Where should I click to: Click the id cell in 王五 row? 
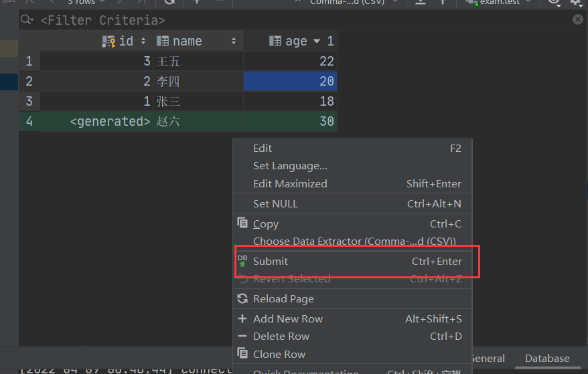click(96, 61)
